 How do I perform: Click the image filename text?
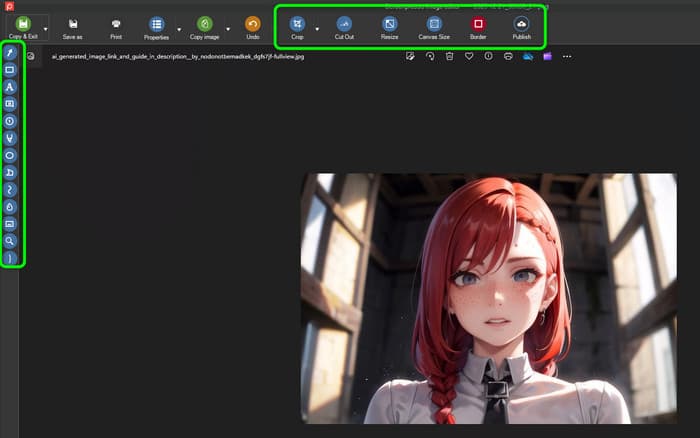click(x=178, y=57)
